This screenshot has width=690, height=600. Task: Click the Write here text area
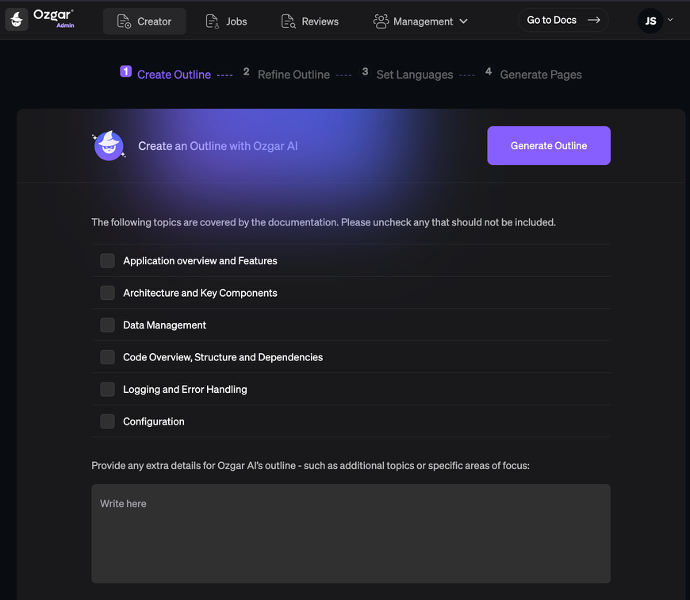[351, 534]
